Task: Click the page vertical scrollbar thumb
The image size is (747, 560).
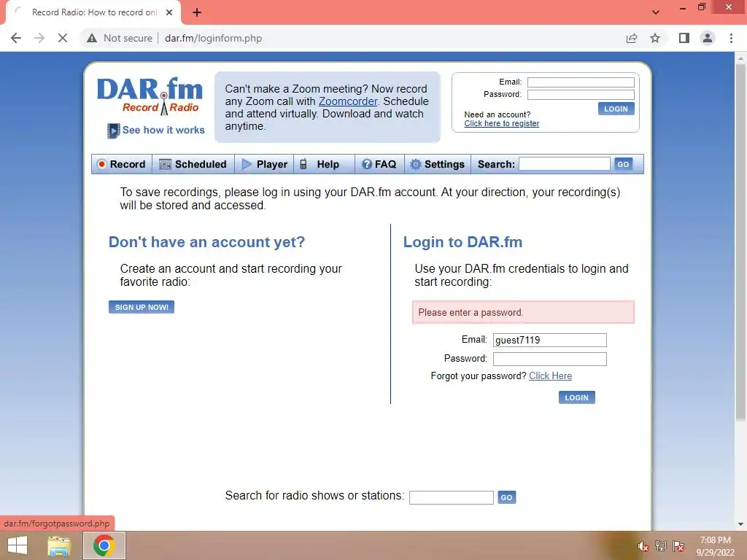Action: click(x=740, y=243)
